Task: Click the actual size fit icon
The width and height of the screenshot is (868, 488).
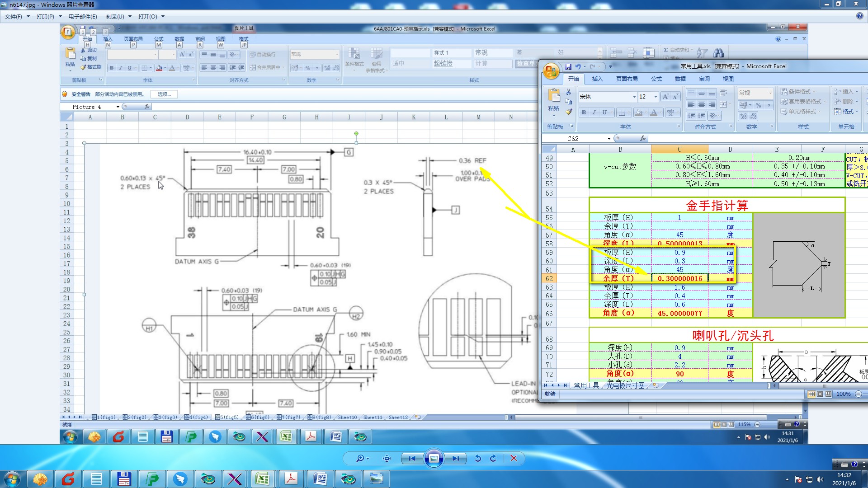Action: (x=387, y=458)
